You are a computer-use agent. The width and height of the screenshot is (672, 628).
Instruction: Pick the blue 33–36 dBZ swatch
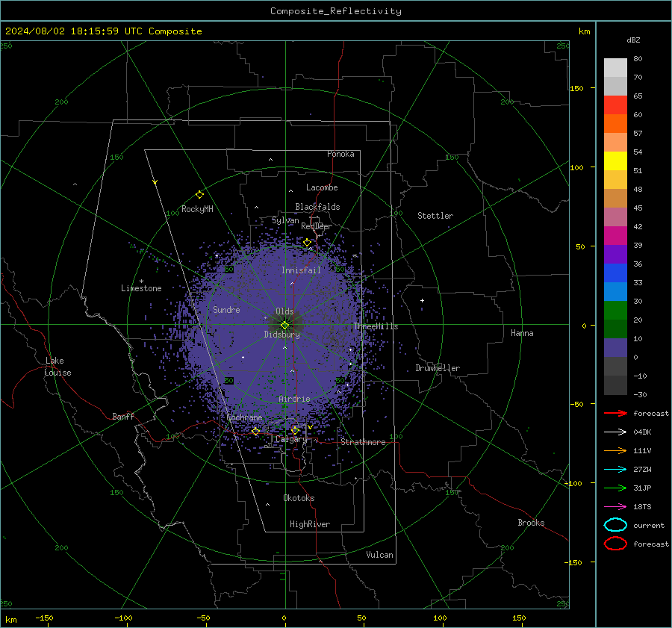tap(615, 273)
